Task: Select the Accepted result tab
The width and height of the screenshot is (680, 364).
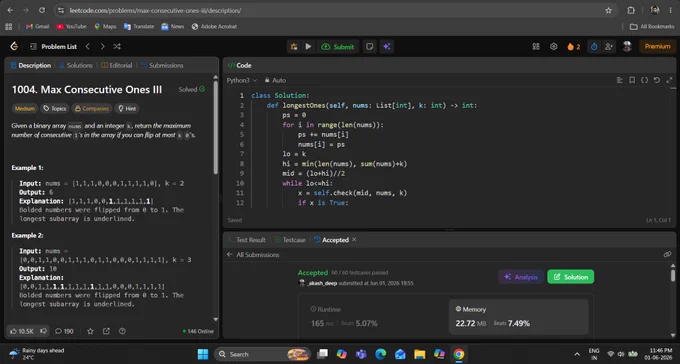Action: click(331, 240)
